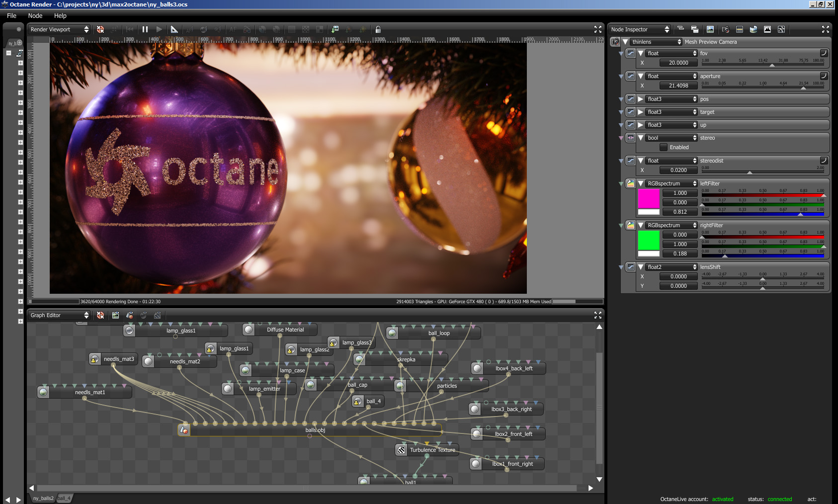Toggle the lensShift node type button
Screen dimensions: 838x504
(x=630, y=267)
